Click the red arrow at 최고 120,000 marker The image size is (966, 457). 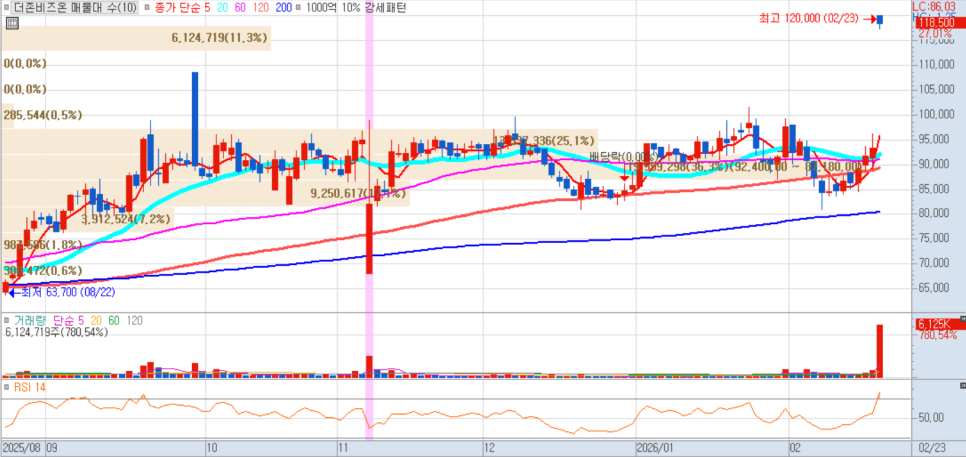coord(869,19)
